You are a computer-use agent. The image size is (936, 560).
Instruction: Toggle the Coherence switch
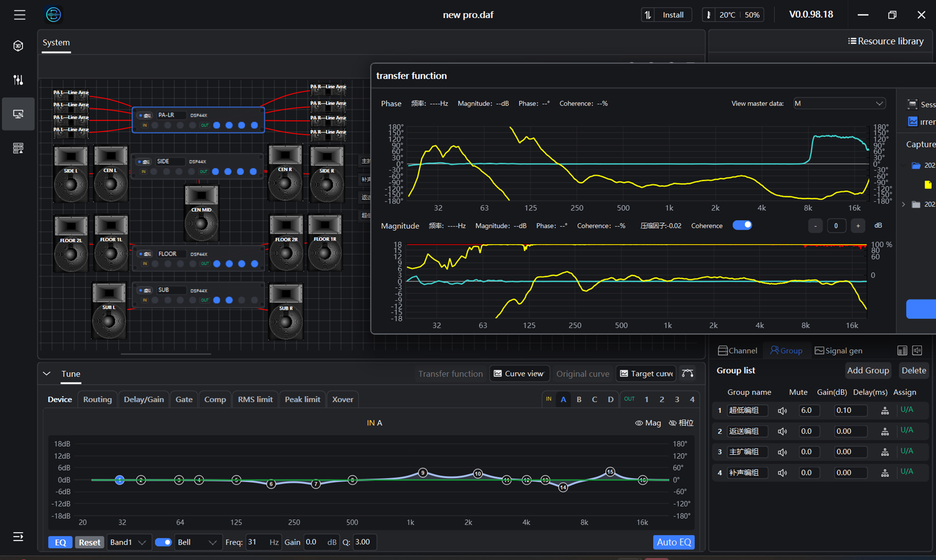pos(742,226)
